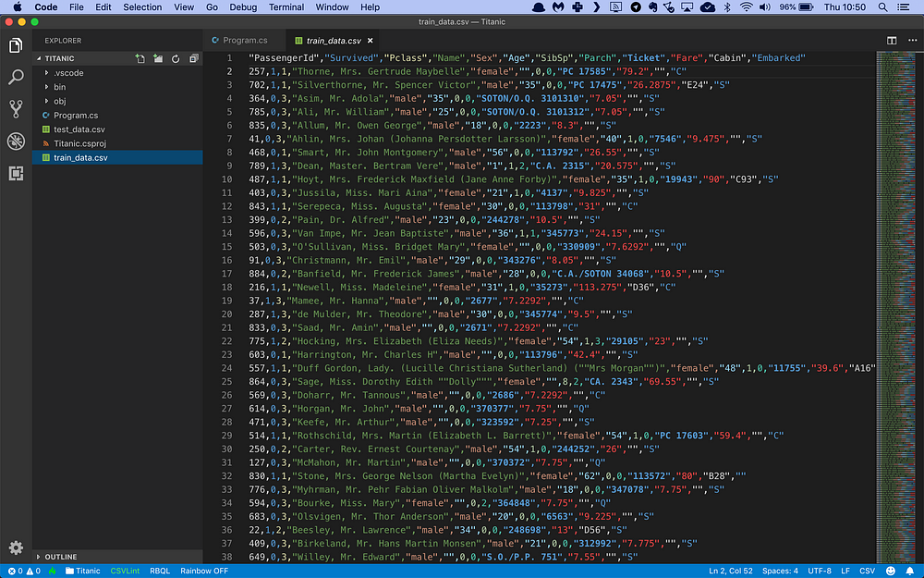Viewport: 924px width, 578px height.
Task: Open test_data.csv from Explorer
Action: (117, 129)
